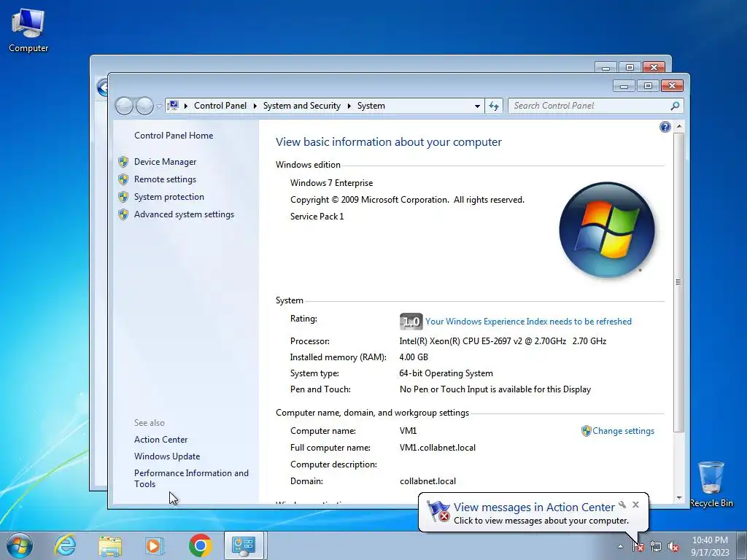The width and height of the screenshot is (747, 560).
Task: Click shield icon beside Advanced system settings
Action: pos(123,215)
